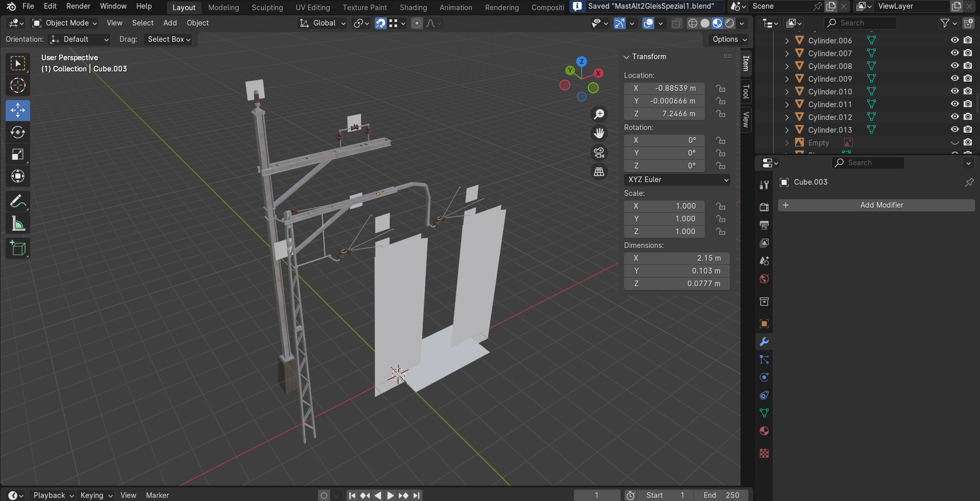Open XYZ Euler rotation mode dropdown
Viewport: 980px width, 501px height.
pos(677,180)
